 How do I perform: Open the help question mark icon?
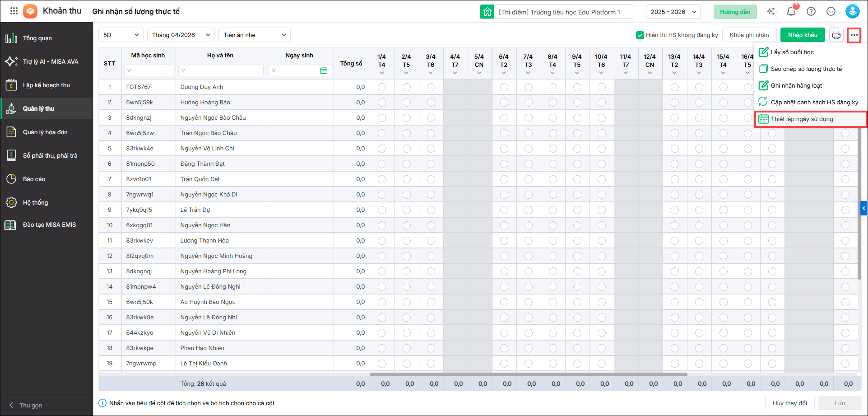pos(811,12)
